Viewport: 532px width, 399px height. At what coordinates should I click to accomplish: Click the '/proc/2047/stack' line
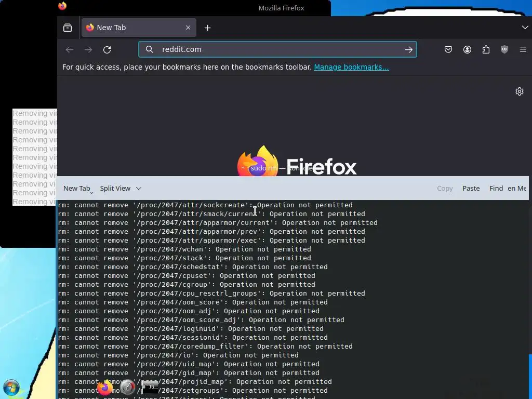[184, 258]
